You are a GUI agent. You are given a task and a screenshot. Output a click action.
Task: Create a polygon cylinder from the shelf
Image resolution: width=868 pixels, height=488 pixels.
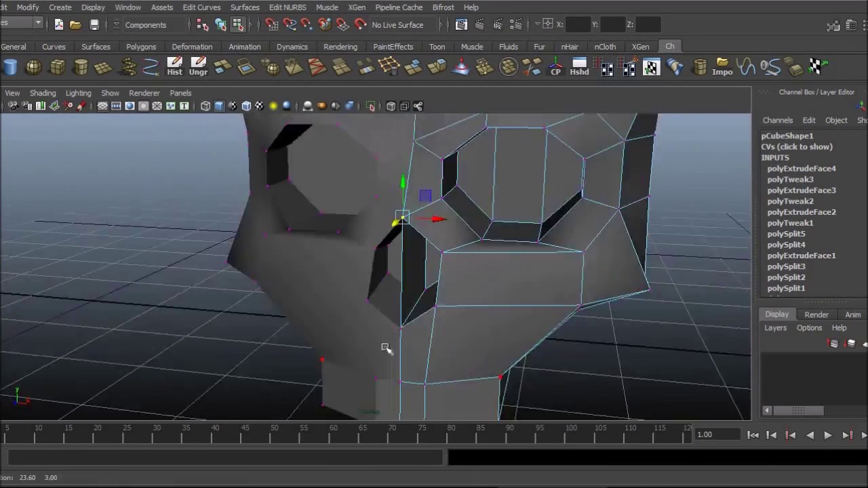[x=81, y=67]
